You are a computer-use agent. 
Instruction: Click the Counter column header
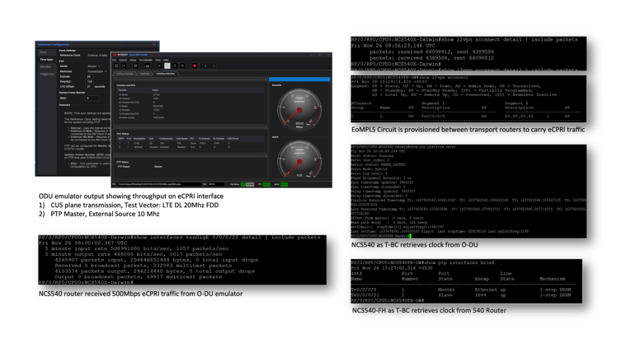click(123, 90)
